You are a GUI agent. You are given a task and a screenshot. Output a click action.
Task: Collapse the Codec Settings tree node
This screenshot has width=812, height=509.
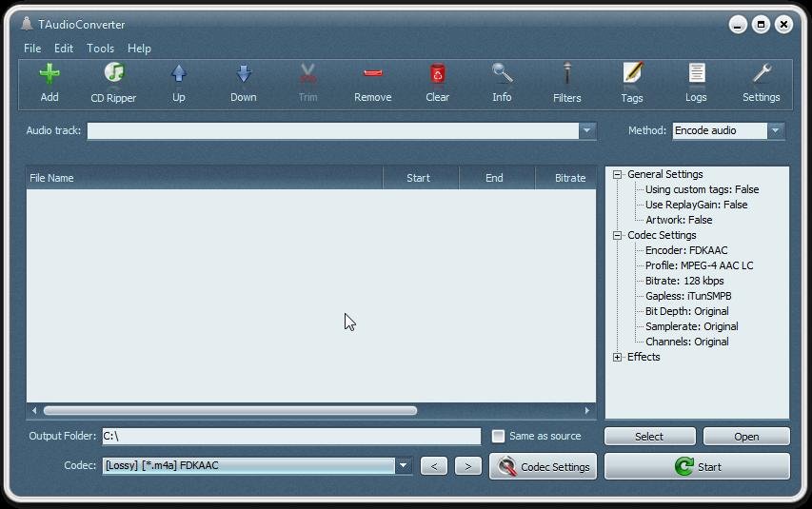pos(617,236)
